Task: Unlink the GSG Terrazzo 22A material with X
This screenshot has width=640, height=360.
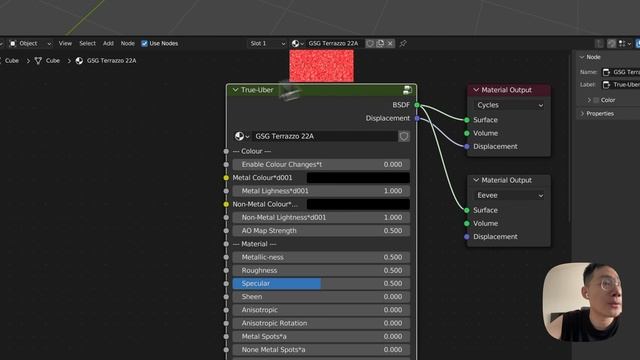Action: 390,43
